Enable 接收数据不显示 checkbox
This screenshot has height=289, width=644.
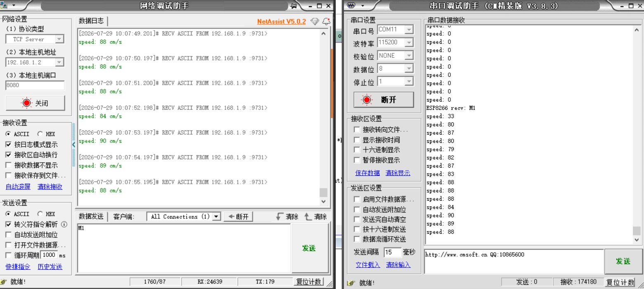click(8, 165)
